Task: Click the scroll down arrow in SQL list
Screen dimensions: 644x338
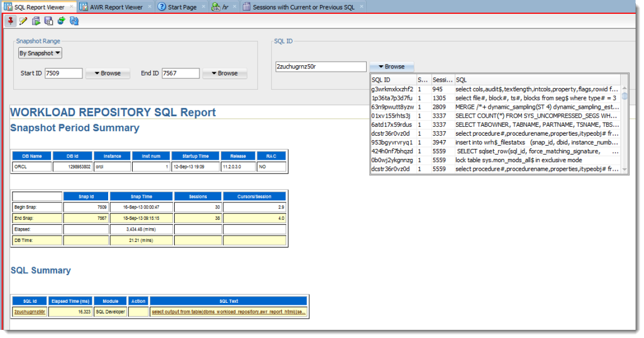Action: [625, 170]
